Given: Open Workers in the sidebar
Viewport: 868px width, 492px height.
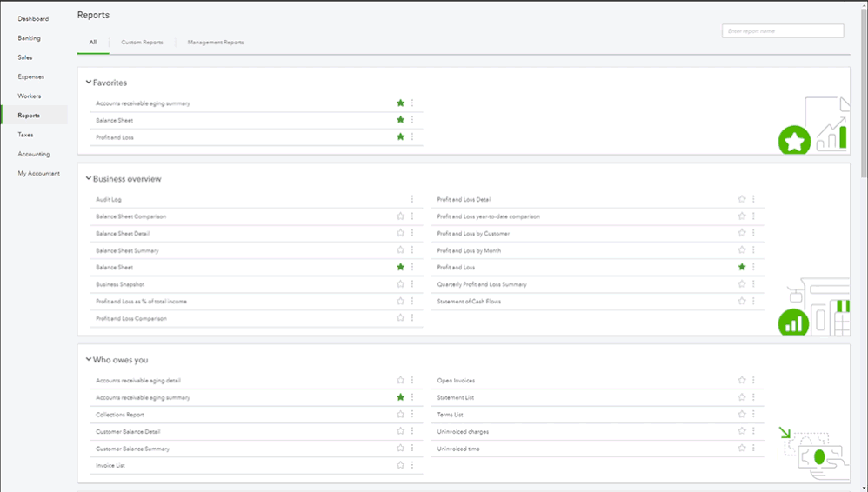Looking at the screenshot, I should 30,96.
